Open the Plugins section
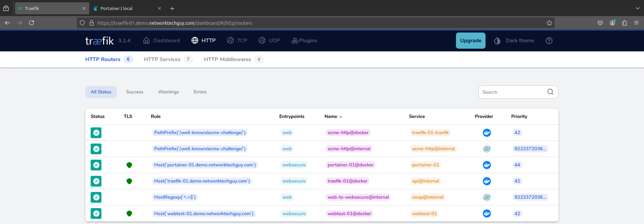 tap(304, 40)
